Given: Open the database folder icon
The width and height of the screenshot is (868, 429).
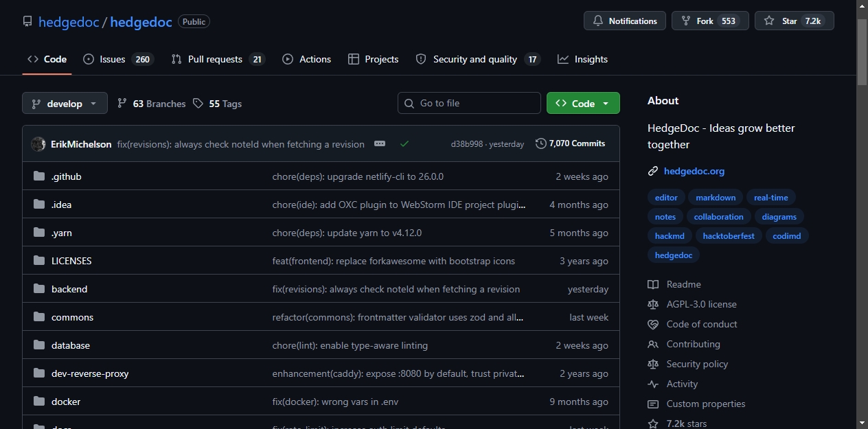Looking at the screenshot, I should point(39,345).
